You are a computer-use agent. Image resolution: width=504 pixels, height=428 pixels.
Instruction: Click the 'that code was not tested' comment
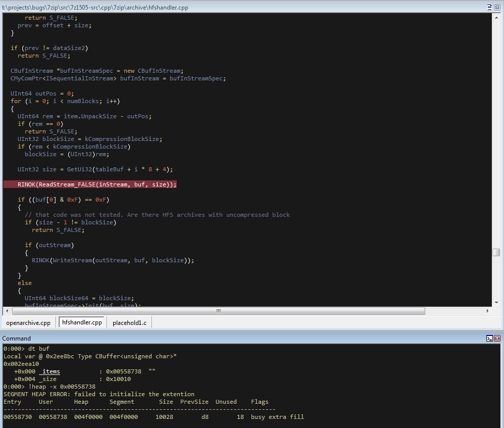coord(157,215)
